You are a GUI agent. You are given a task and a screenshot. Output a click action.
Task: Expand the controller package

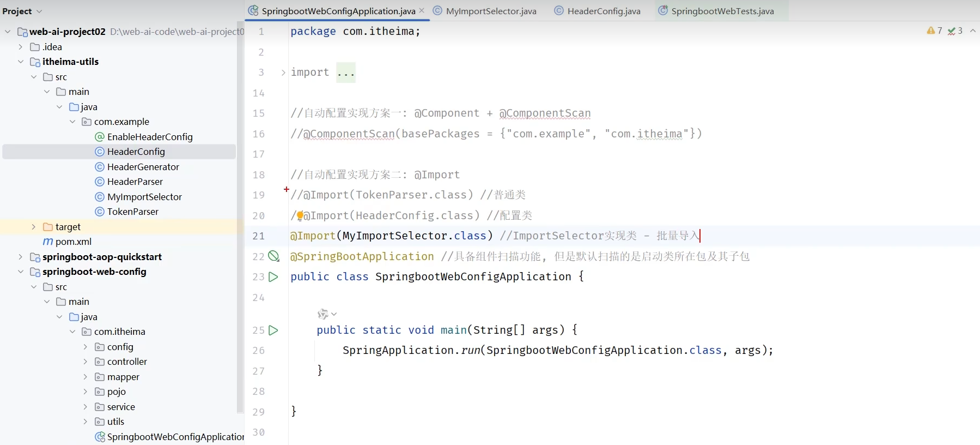click(x=86, y=362)
